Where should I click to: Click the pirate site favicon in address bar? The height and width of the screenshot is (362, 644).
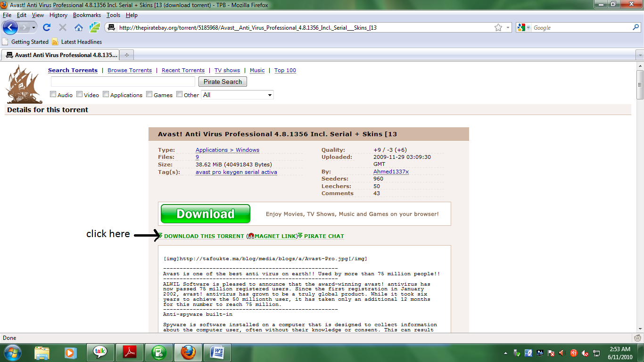(111, 28)
